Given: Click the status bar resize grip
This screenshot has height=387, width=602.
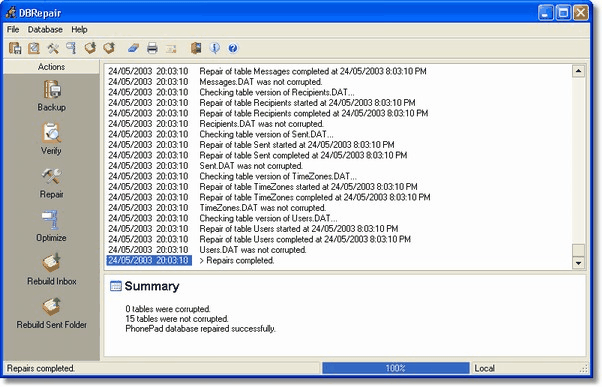Looking at the screenshot, I should tap(584, 369).
